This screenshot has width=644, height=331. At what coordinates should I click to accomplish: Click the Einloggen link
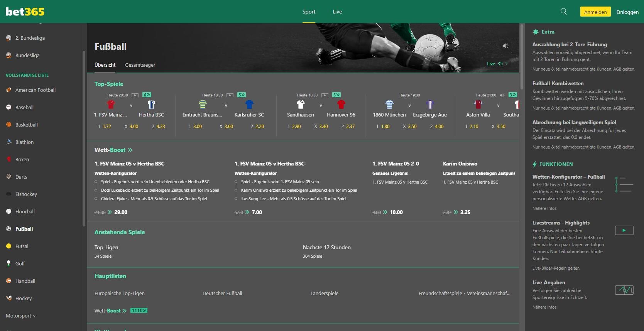[x=627, y=12]
